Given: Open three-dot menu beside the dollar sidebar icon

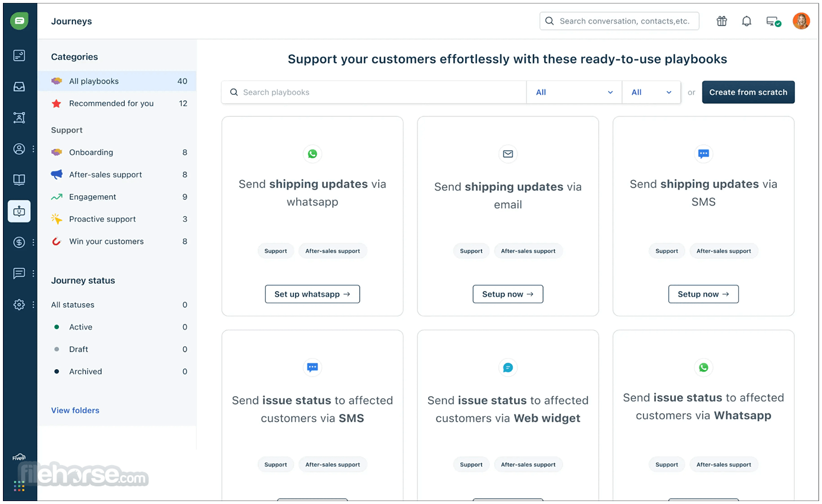Looking at the screenshot, I should (x=34, y=242).
